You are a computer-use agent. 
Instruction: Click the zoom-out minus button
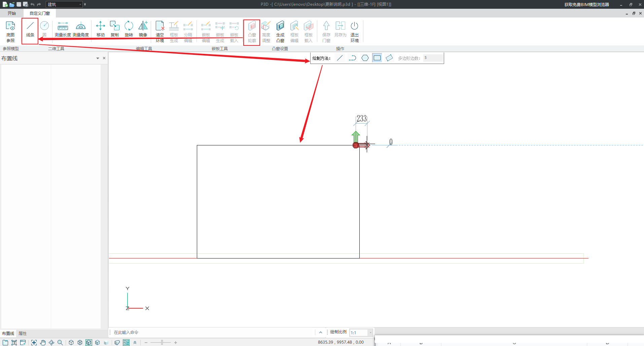(x=146, y=342)
